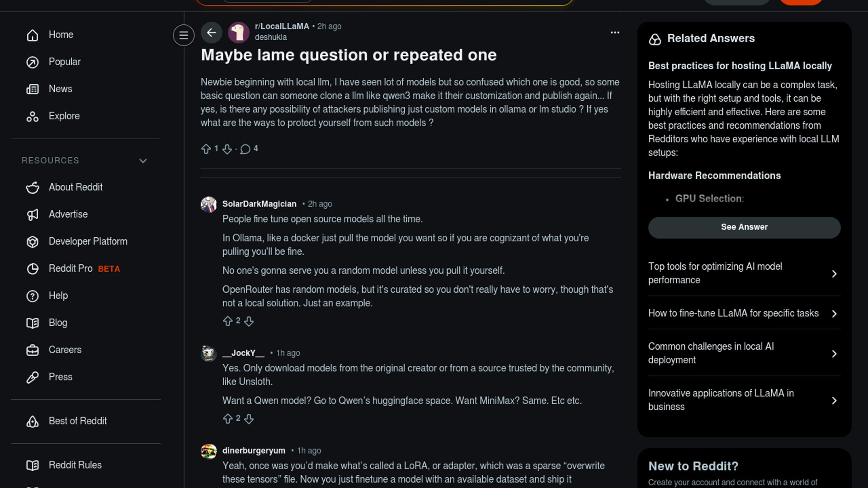Viewport: 868px width, 488px height.
Task: Downvote __JockY__'s comment
Action: (x=249, y=419)
